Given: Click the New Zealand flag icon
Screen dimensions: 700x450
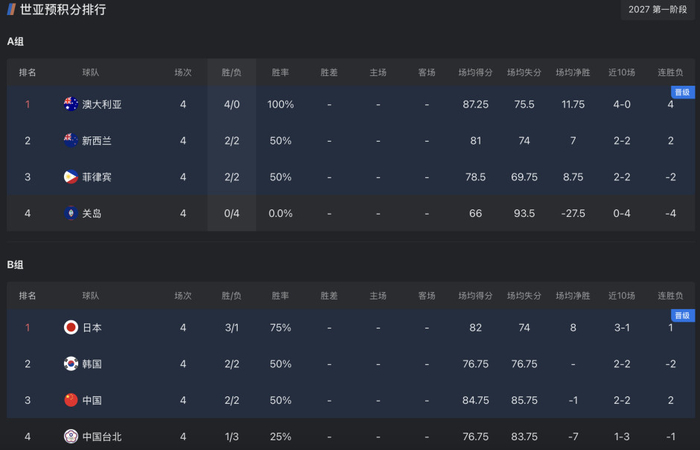Looking at the screenshot, I should point(71,141).
